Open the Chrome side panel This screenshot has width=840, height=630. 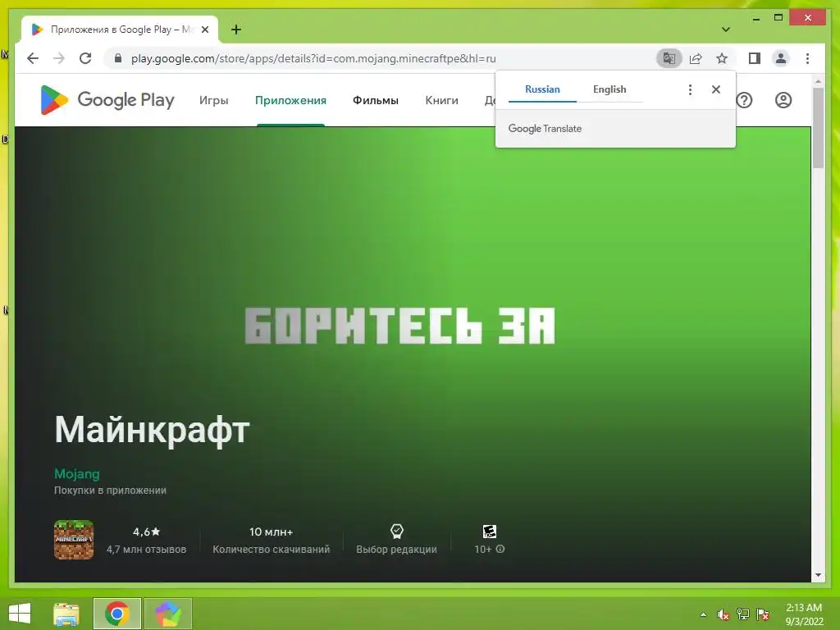755,58
